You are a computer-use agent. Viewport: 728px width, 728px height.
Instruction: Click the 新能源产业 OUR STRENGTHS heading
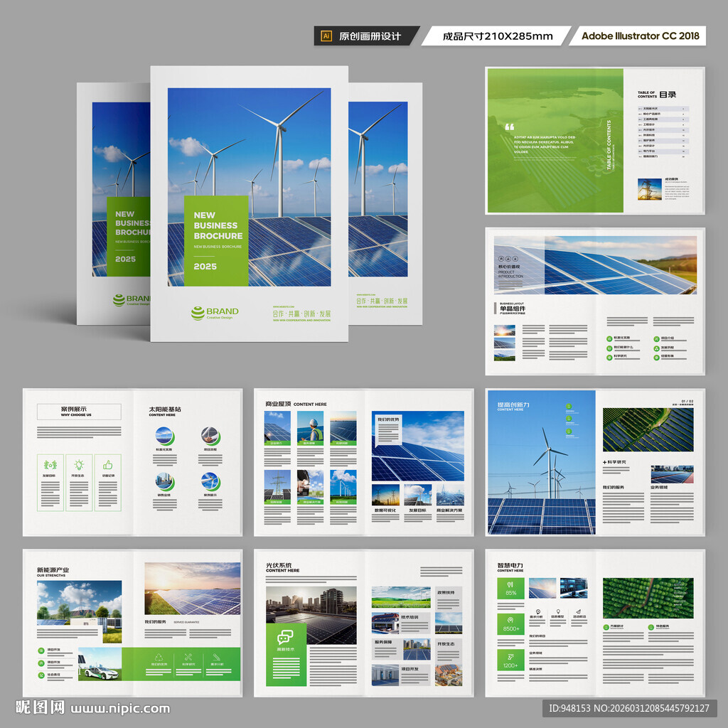coord(53,572)
